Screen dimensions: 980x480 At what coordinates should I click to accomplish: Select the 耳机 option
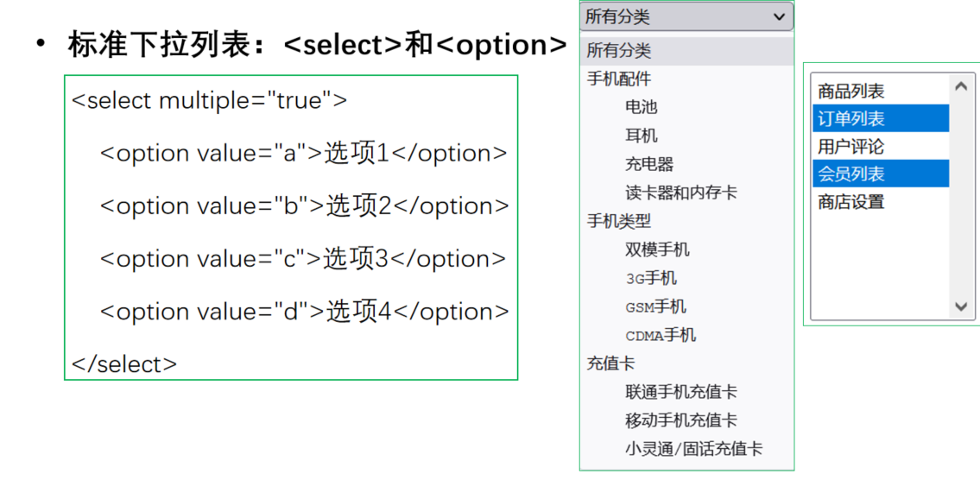[686, 136]
